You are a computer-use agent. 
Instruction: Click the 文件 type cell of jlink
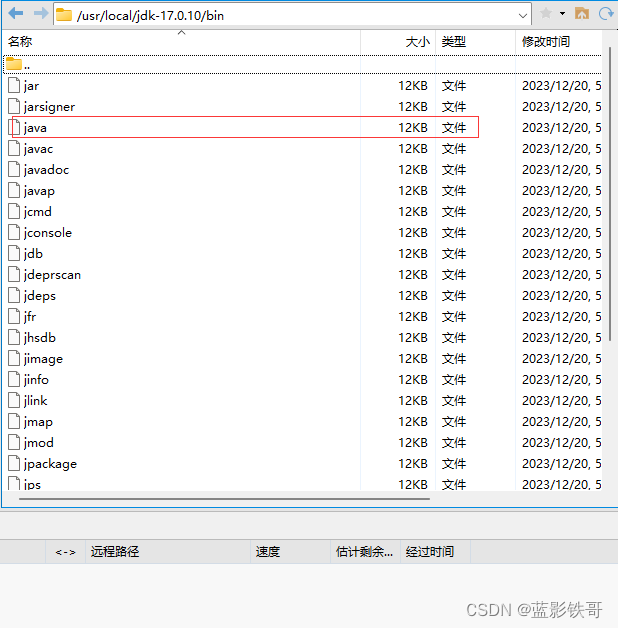coord(454,401)
